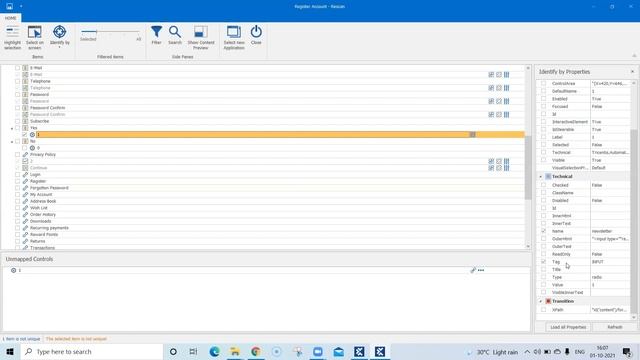Click the 'newsletter' Name value
The height and width of the screenshot is (360, 640).
[x=602, y=231]
